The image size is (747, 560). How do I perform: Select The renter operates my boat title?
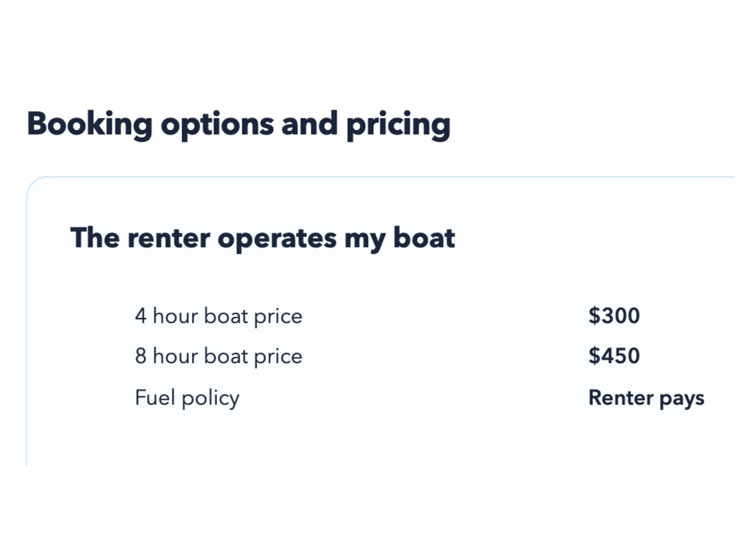(x=262, y=238)
